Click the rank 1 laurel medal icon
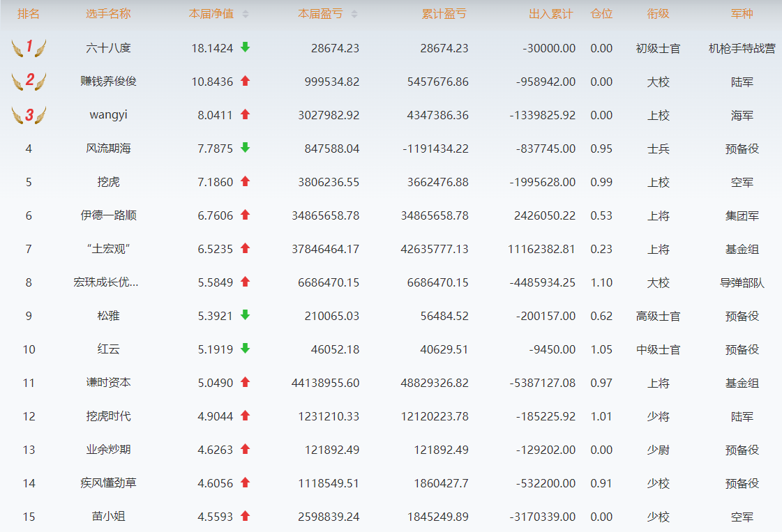The height and width of the screenshot is (532, 782). coord(29,48)
